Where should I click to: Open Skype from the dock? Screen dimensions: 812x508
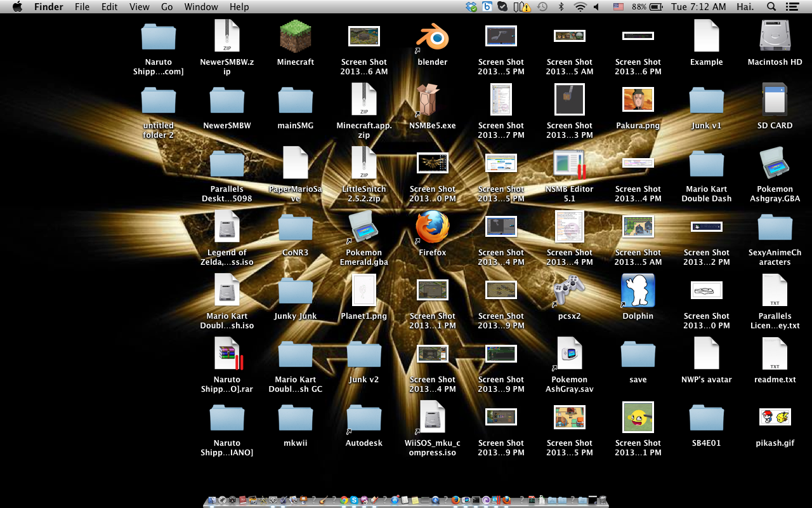coord(354,500)
